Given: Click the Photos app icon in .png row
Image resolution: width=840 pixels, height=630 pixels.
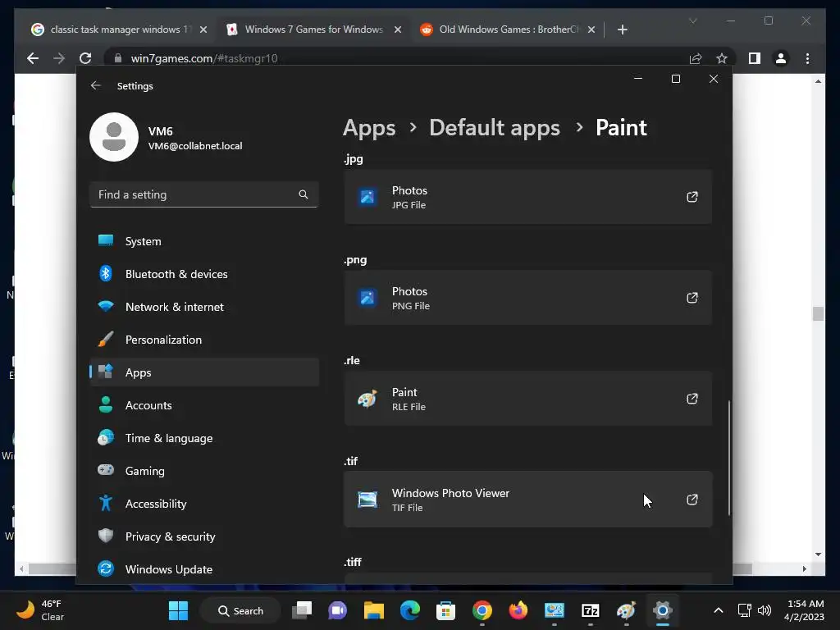Looking at the screenshot, I should pos(367,298).
